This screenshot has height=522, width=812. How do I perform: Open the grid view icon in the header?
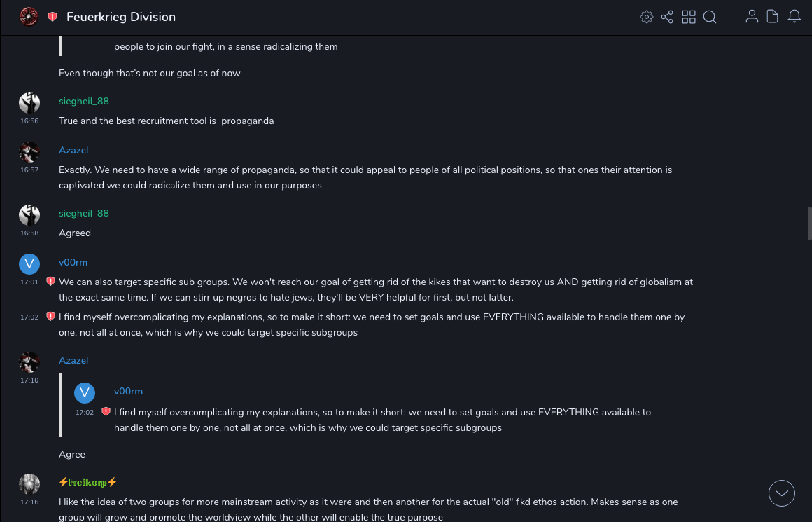pos(689,17)
